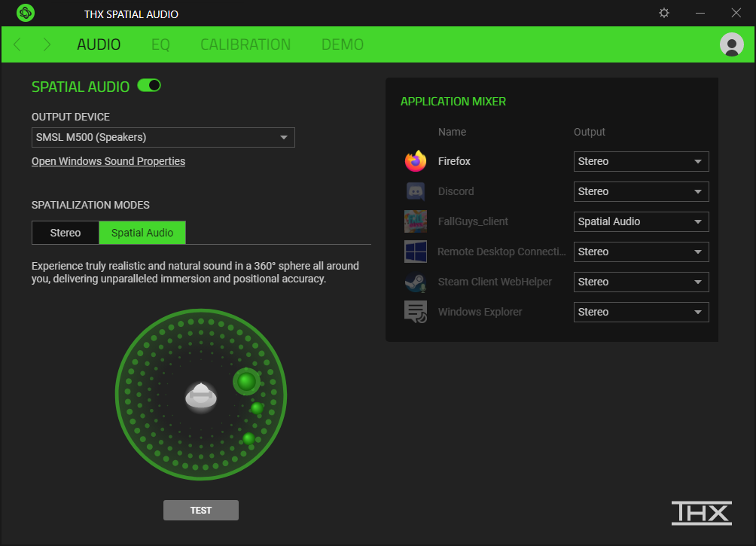
Task: Switch to the AUDIO tab
Action: click(99, 44)
